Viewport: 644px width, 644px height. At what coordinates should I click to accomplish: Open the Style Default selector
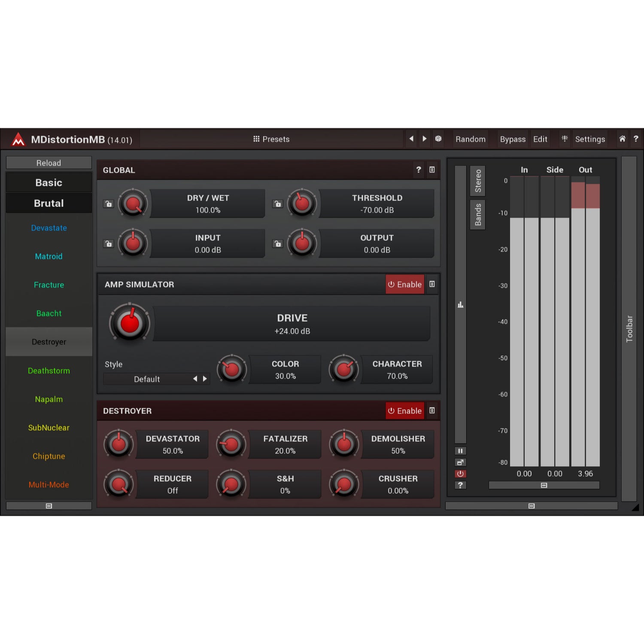tap(147, 379)
